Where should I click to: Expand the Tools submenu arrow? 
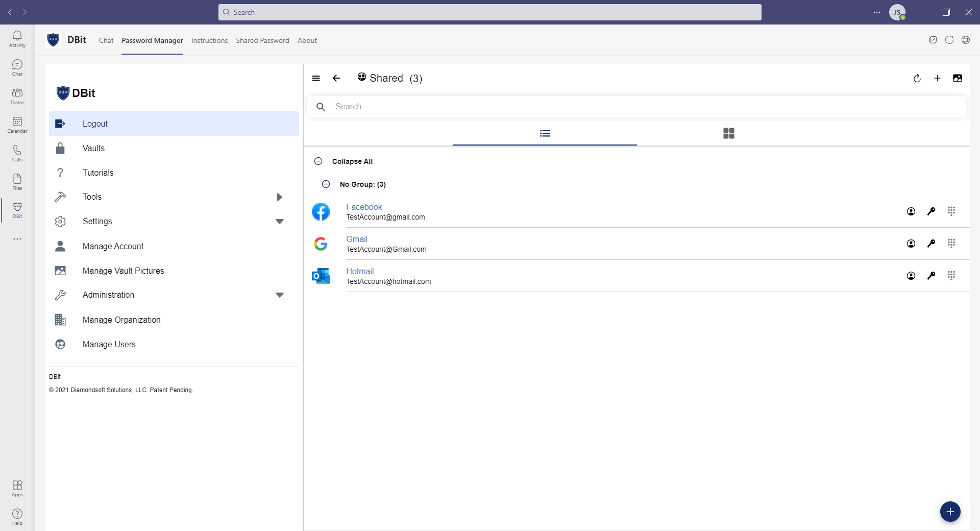tap(279, 197)
